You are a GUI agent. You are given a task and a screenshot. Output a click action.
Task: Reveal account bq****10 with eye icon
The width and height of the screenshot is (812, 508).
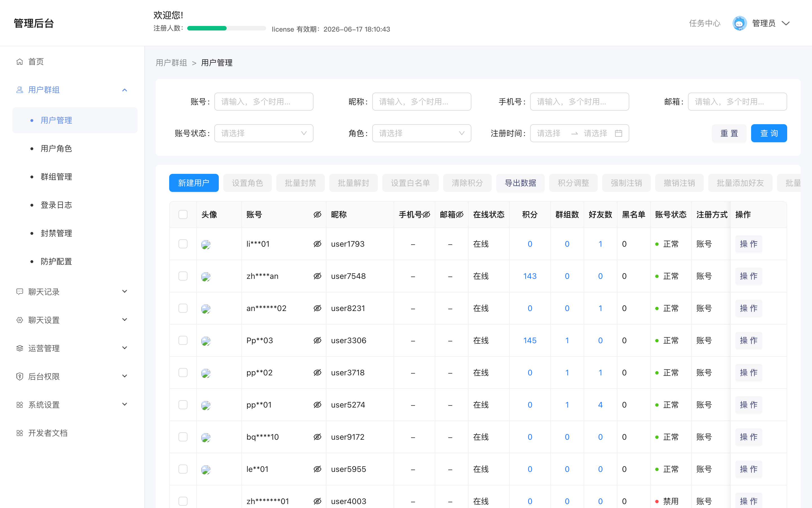click(x=317, y=437)
